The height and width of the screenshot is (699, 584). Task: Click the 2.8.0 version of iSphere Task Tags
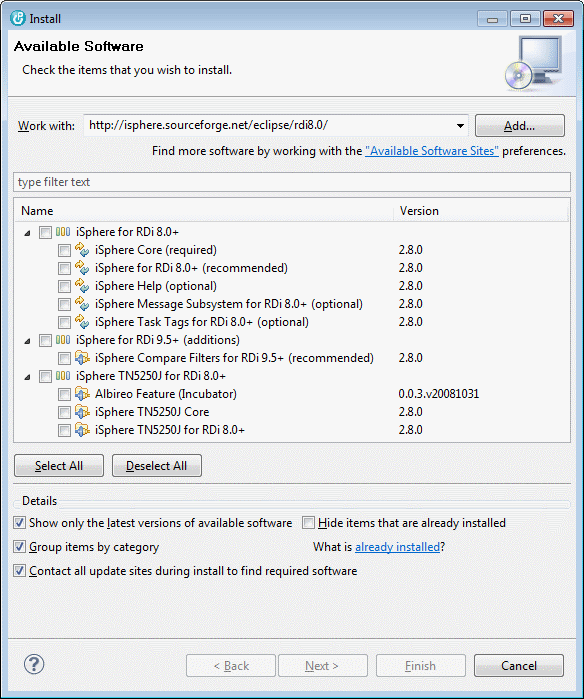point(410,322)
